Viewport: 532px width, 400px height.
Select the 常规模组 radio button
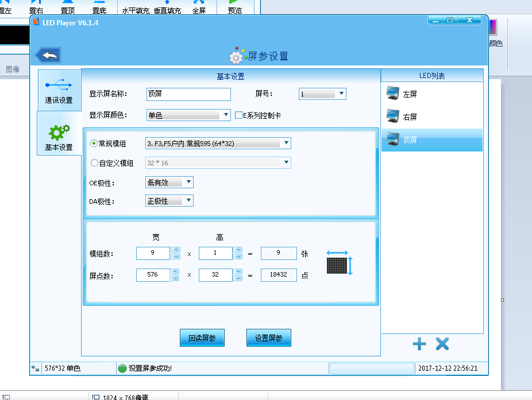tap(95, 143)
